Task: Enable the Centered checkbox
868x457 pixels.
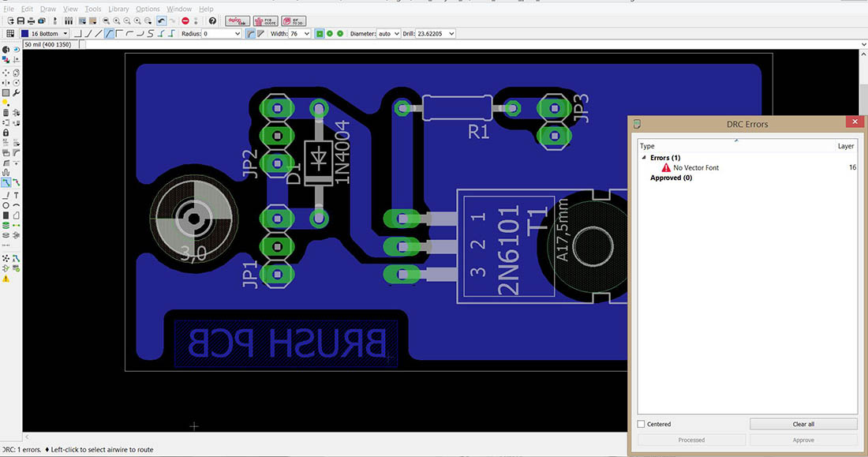Action: click(x=641, y=425)
